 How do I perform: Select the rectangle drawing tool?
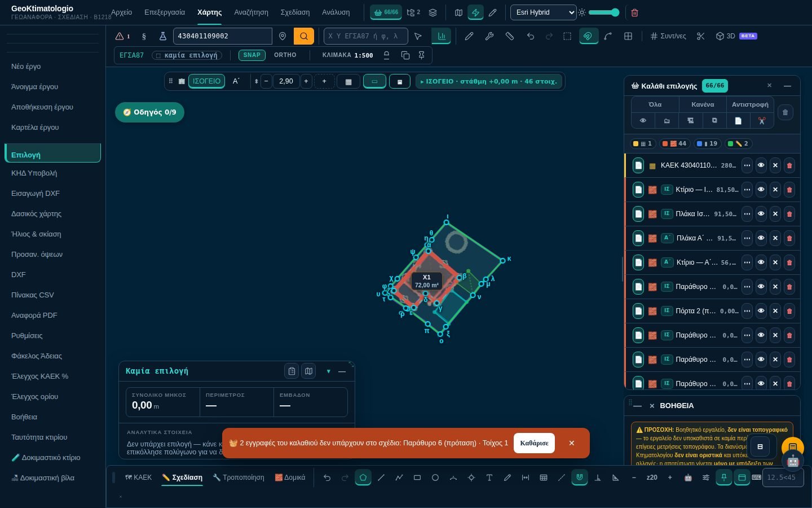click(417, 478)
